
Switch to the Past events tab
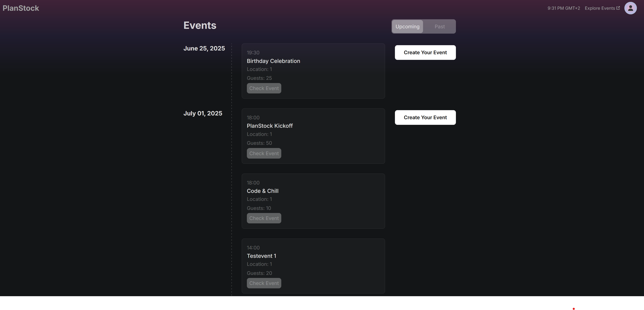click(x=440, y=26)
